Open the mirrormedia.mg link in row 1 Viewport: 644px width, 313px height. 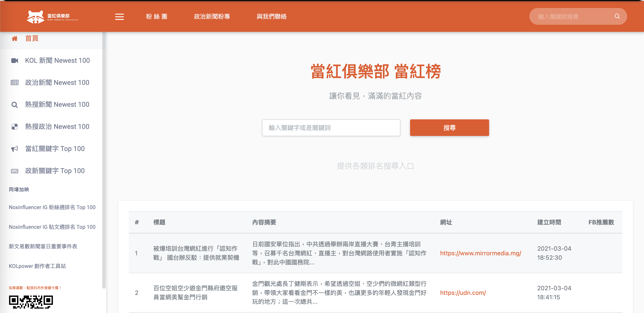coord(480,253)
